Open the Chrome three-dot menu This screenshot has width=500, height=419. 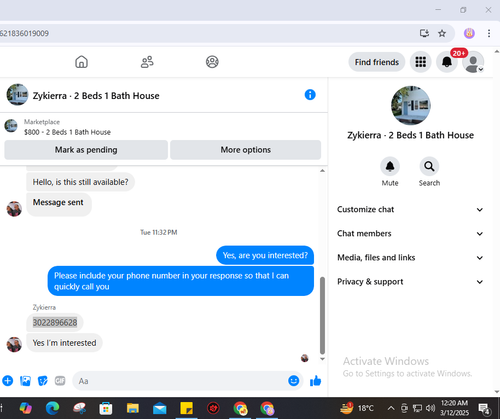pyautogui.click(x=489, y=33)
